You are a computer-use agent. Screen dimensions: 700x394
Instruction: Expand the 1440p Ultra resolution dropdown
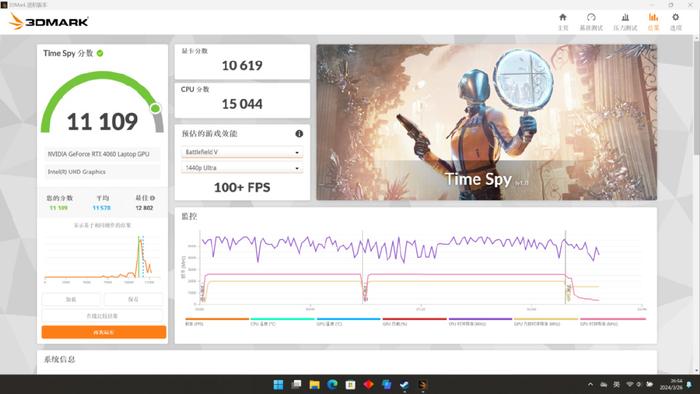pyautogui.click(x=242, y=168)
